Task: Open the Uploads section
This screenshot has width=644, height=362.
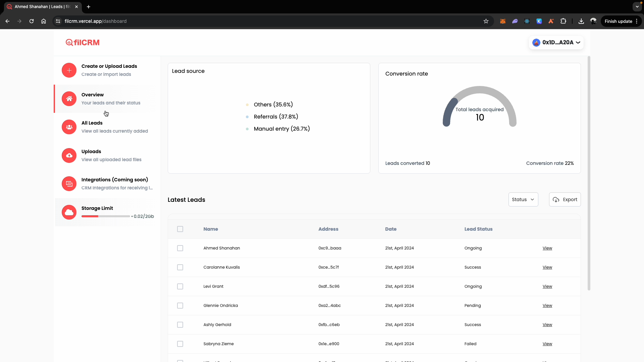Action: point(107,155)
